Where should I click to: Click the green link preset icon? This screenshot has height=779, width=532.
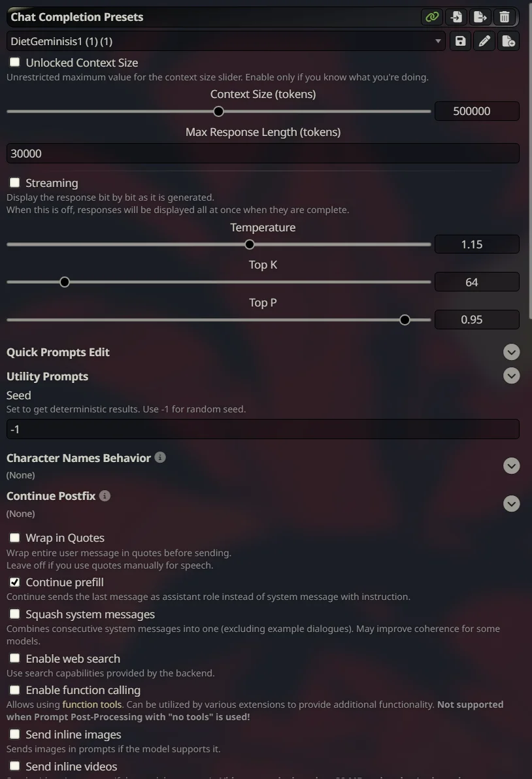tap(431, 17)
